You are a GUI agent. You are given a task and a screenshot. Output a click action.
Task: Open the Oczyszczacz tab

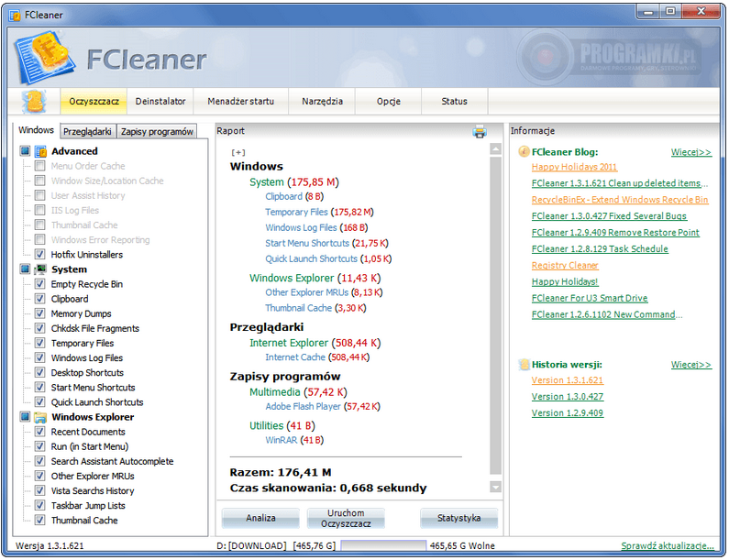point(94,102)
